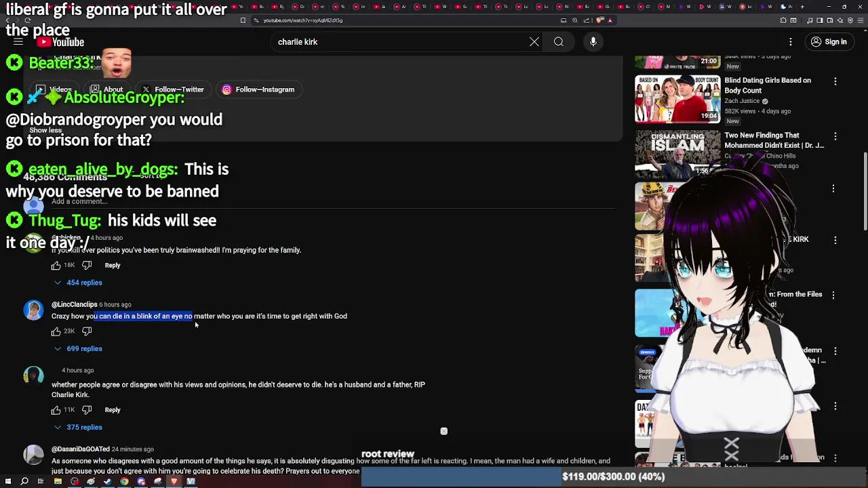This screenshot has width=868, height=488.
Task: Sign in to YouTube
Action: pyautogui.click(x=829, y=42)
